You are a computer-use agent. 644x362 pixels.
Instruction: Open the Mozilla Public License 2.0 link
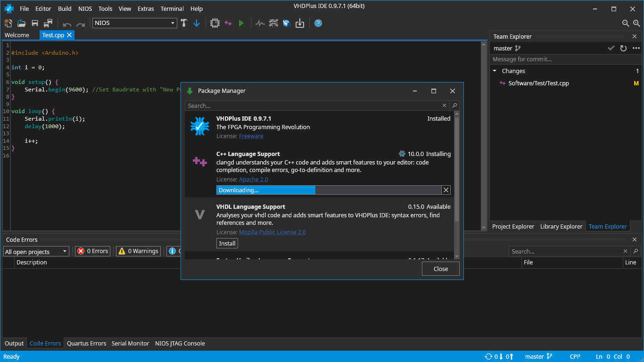(272, 232)
